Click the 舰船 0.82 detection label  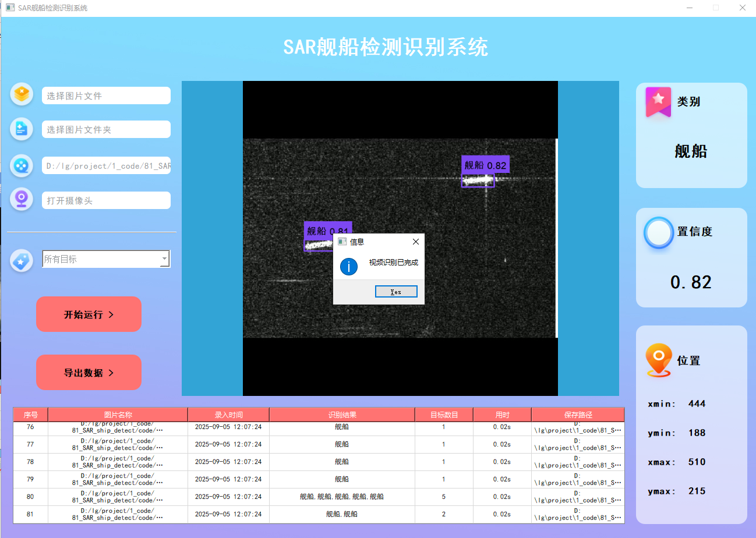tap(485, 165)
